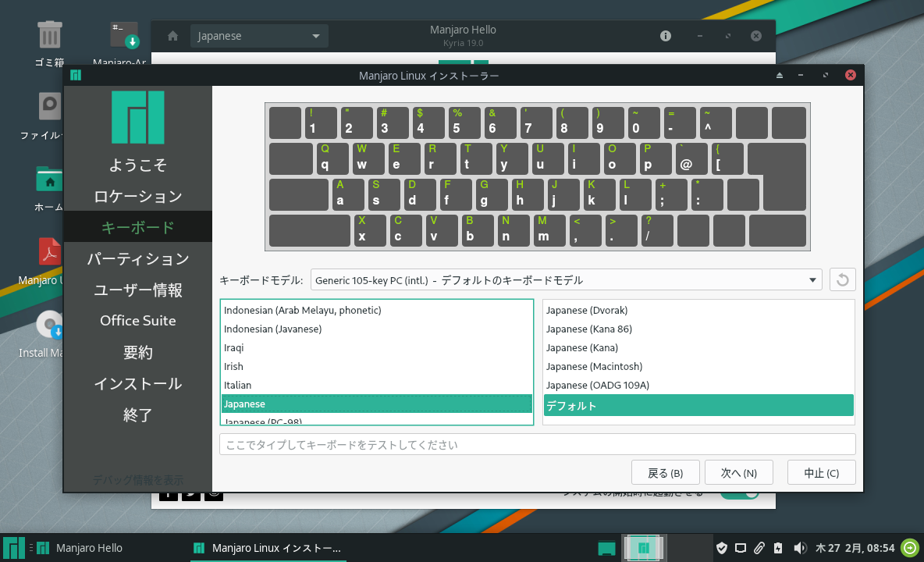This screenshot has width=924, height=562.
Task: Open the volume speaker tray icon
Action: [x=799, y=549]
